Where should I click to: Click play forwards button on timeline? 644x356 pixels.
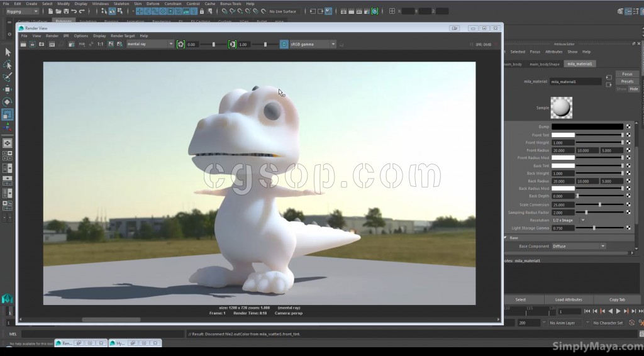point(618,311)
